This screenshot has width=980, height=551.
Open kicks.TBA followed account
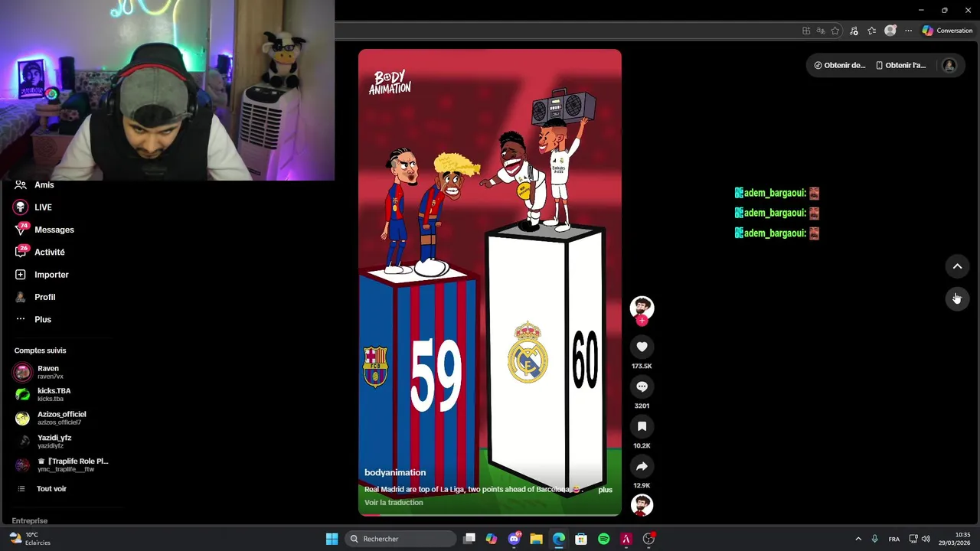54,394
